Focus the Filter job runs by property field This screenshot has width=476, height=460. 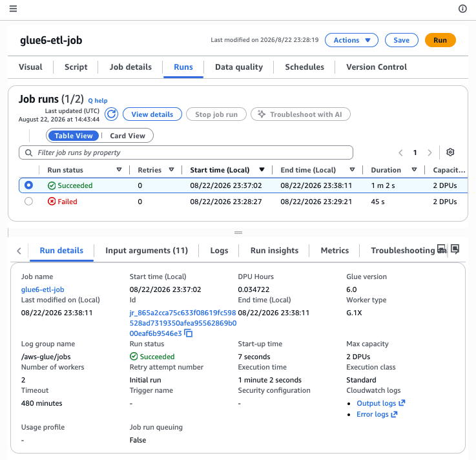[x=186, y=152]
